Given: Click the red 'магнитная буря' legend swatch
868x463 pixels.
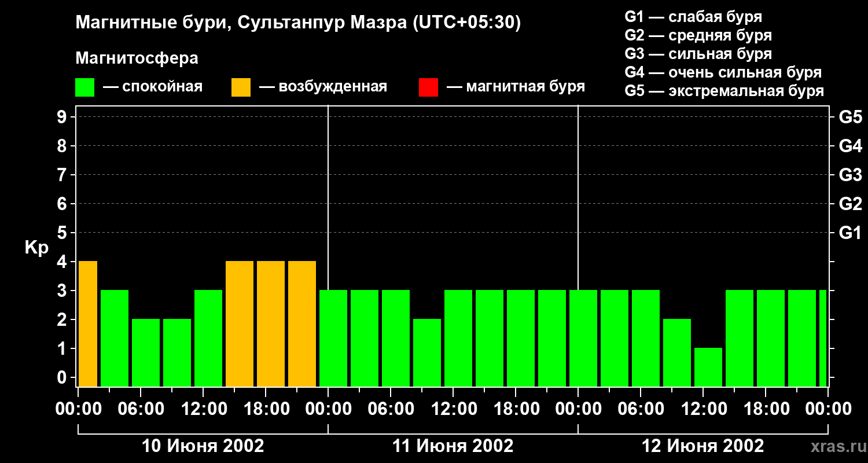Looking at the screenshot, I should coord(429,87).
